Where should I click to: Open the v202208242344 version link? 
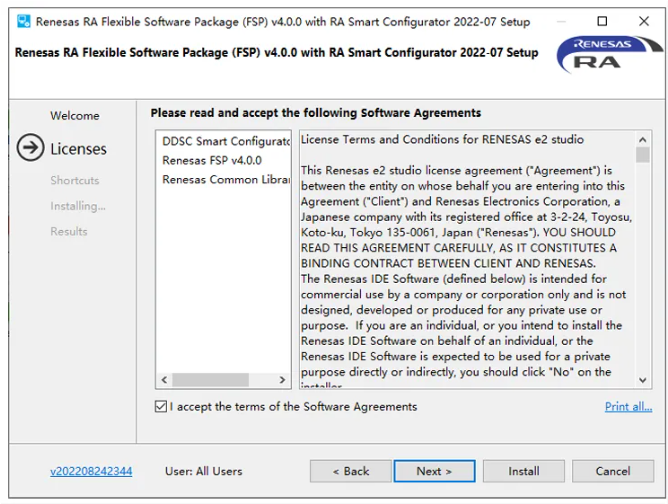91,471
